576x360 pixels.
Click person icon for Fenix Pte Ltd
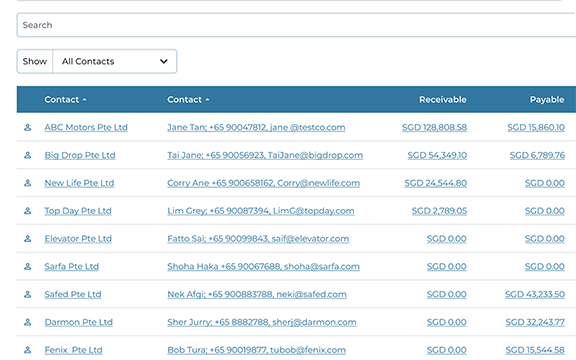pyautogui.click(x=28, y=350)
